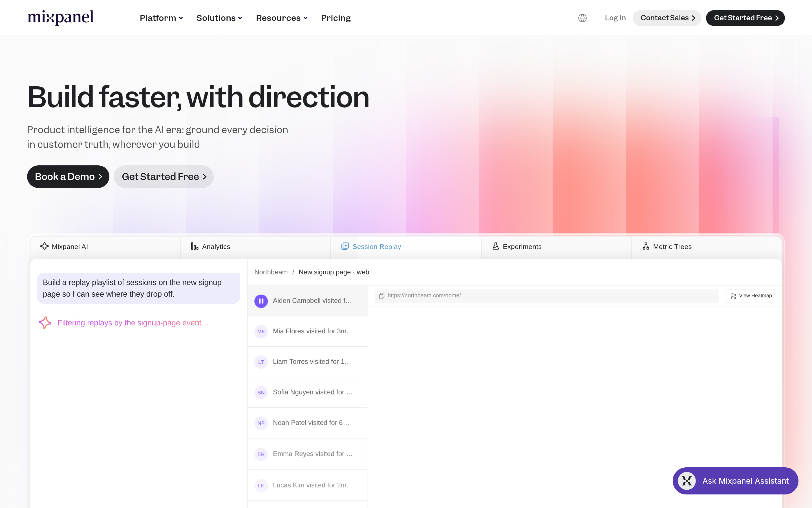Screen dimensions: 812x508
Task: Click the Session Replay play icon
Action: point(345,246)
